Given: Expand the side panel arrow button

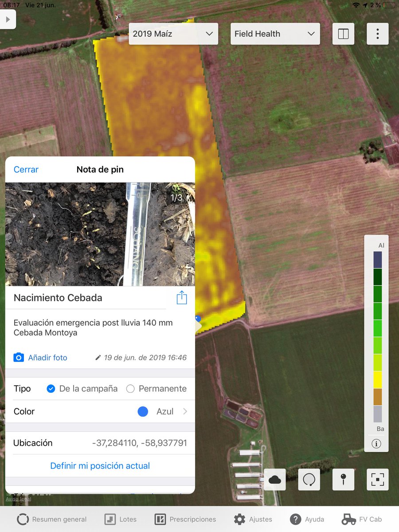Looking at the screenshot, I should pos(8,20).
